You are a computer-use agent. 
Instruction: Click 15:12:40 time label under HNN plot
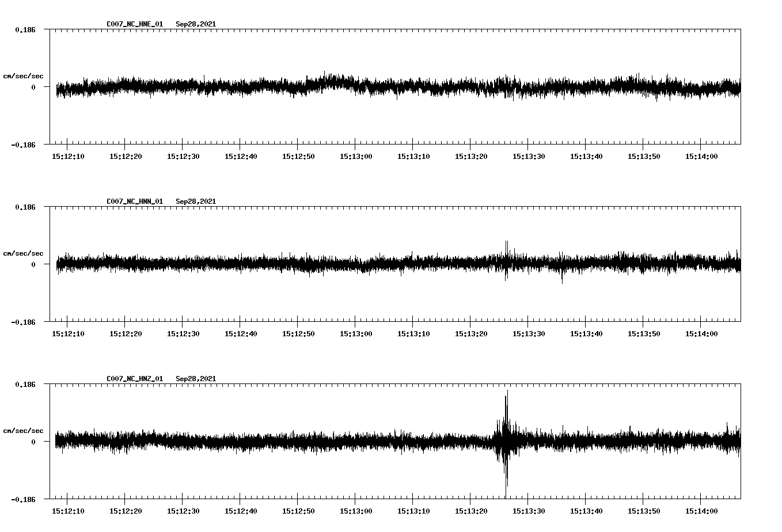(x=241, y=334)
